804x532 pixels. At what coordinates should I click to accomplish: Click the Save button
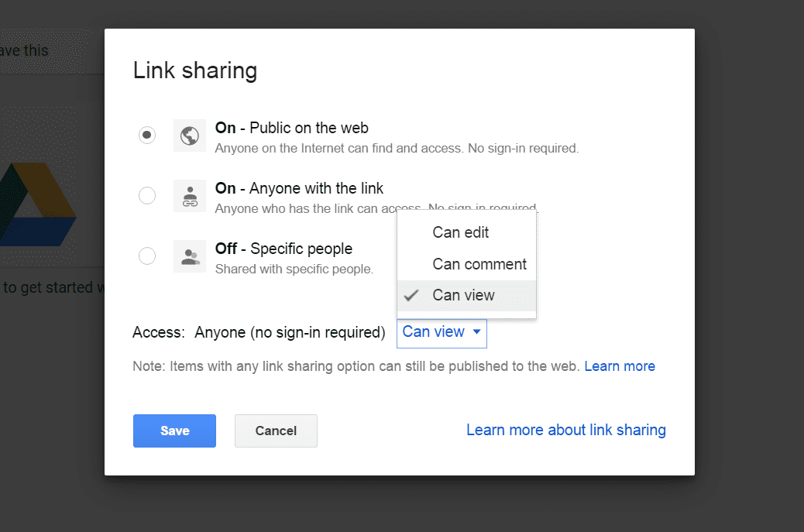tap(174, 431)
